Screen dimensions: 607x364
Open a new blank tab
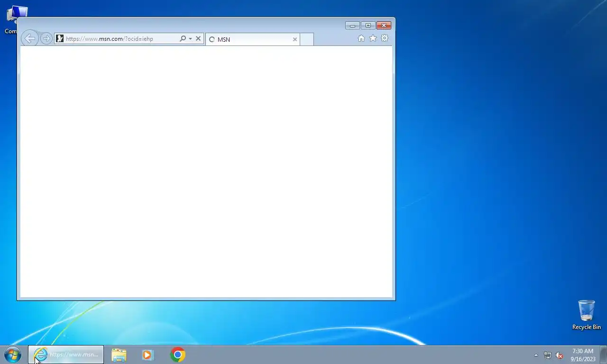pos(307,39)
